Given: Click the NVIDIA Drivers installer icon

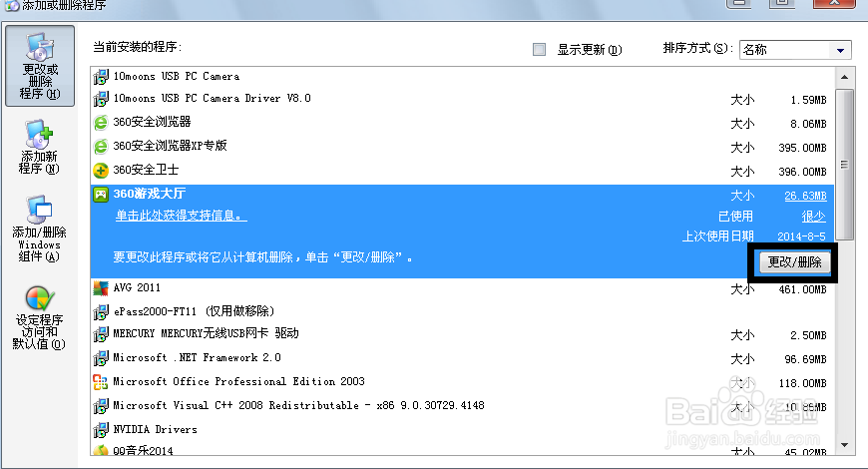Looking at the screenshot, I should pyautogui.click(x=101, y=430).
